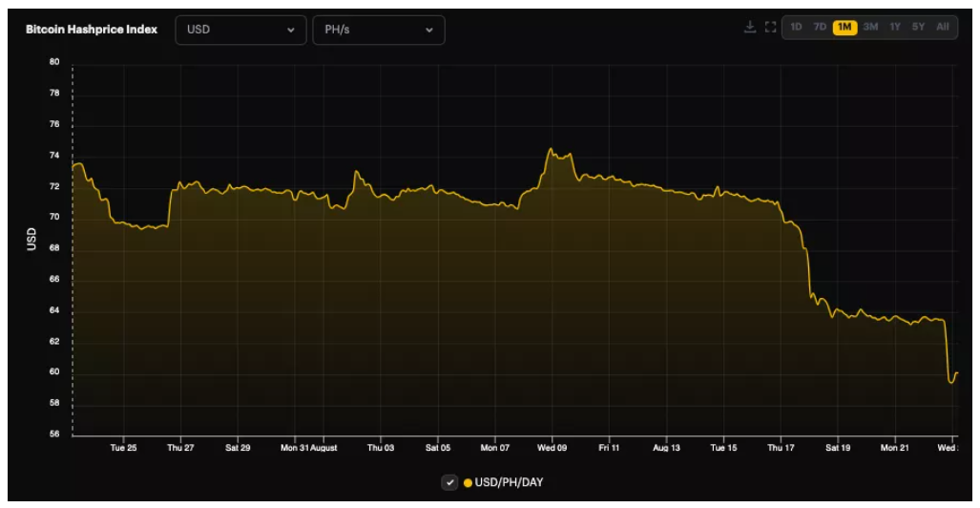Select the active 1M range button
The image size is (980, 508).
[x=844, y=27]
